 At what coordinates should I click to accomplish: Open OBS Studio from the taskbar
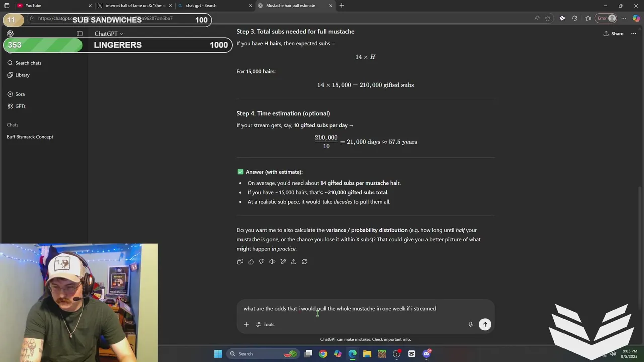tap(397, 354)
